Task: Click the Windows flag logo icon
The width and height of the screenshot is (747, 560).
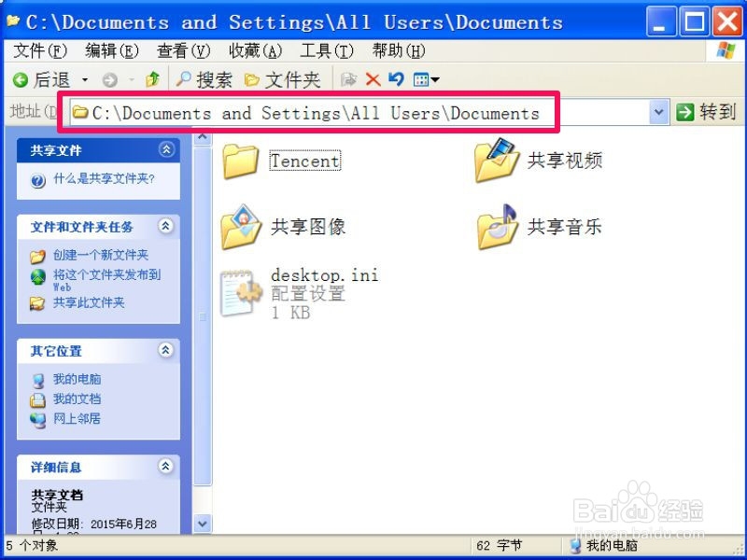Action: (x=726, y=50)
